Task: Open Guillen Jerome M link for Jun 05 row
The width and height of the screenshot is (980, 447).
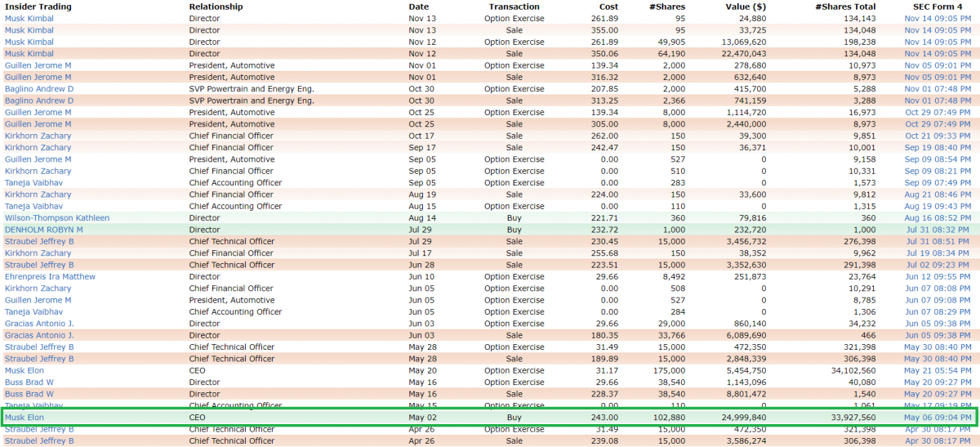Action: click(38, 300)
